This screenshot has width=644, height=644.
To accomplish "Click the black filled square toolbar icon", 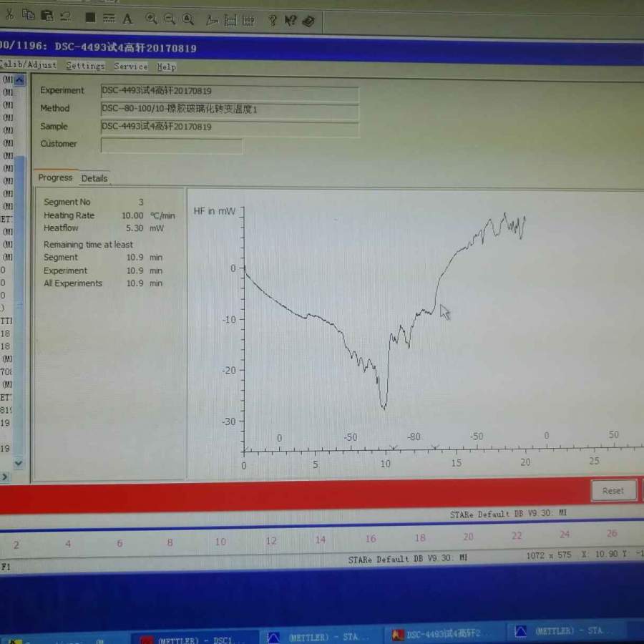I will pyautogui.click(x=90, y=17).
